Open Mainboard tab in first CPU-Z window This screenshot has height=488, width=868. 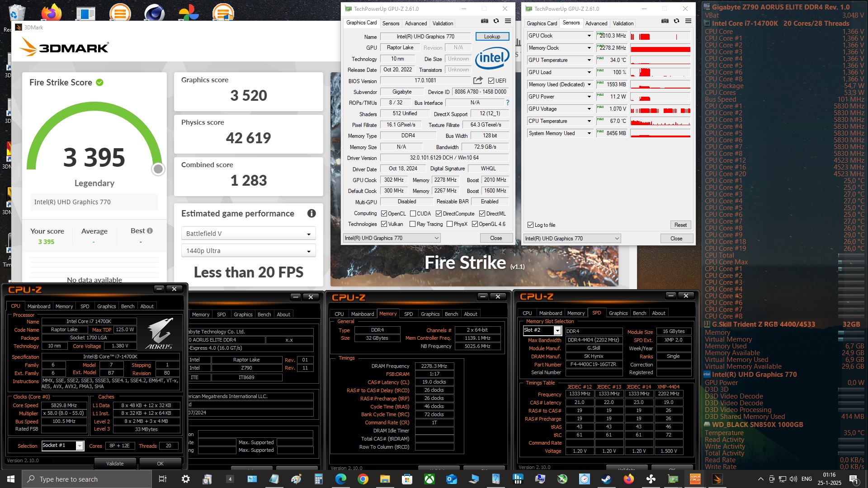[x=39, y=306]
